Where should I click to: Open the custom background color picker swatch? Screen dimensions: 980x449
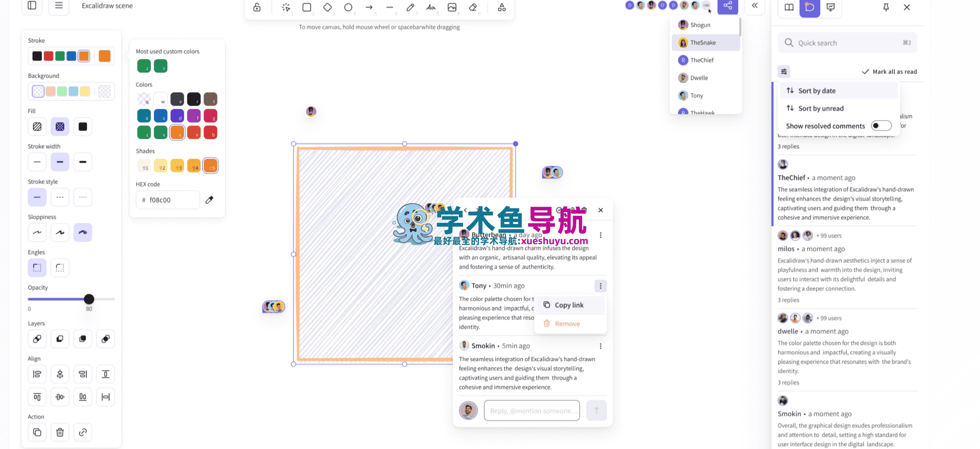coord(105,91)
